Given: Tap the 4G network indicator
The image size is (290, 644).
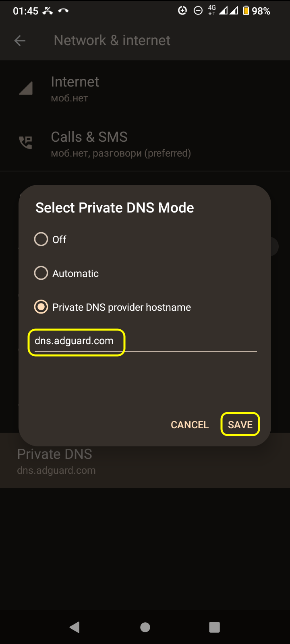Looking at the screenshot, I should pos(212,10).
